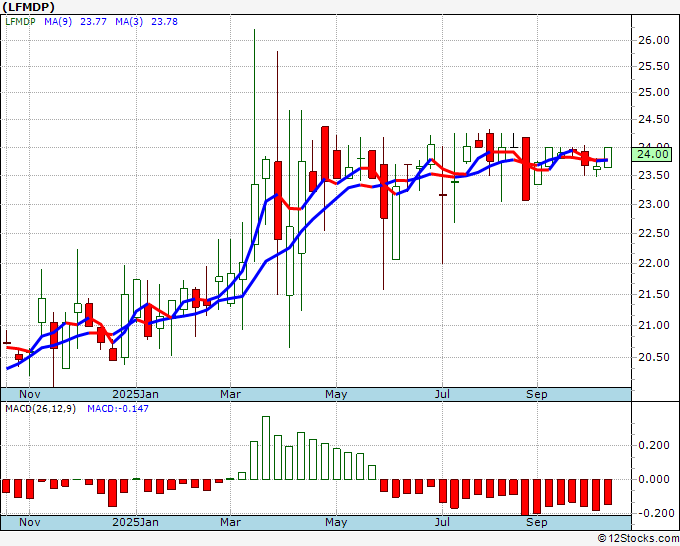Image resolution: width=680 pixels, height=546 pixels.
Task: Click the tallest green MACD histogram bar
Action: (x=266, y=448)
